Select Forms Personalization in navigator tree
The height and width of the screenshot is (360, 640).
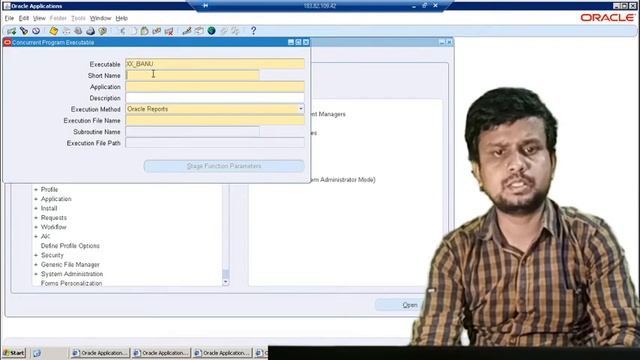click(x=71, y=283)
